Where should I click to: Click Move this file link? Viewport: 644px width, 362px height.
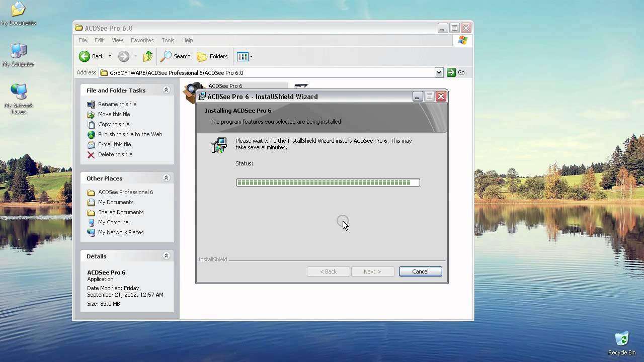point(114,114)
